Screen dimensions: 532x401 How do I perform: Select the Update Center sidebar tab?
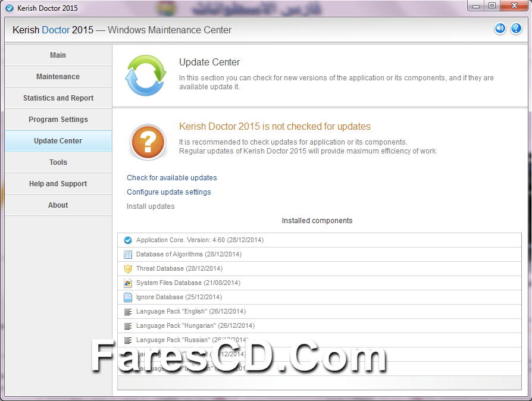point(58,140)
